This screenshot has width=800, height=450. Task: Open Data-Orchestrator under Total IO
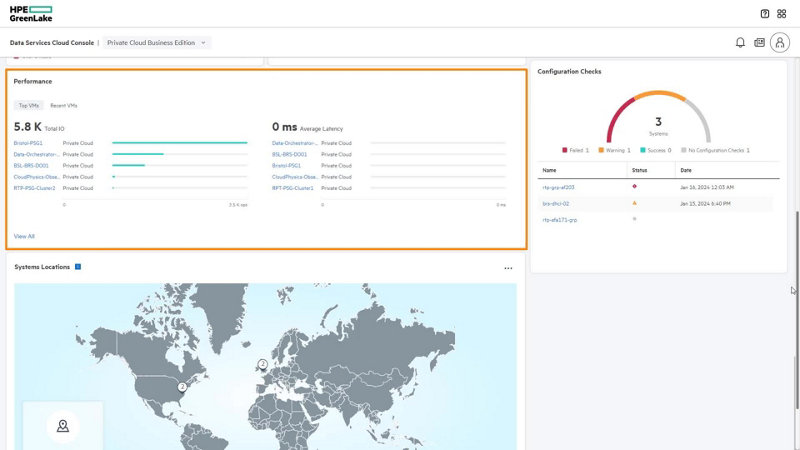(x=36, y=155)
